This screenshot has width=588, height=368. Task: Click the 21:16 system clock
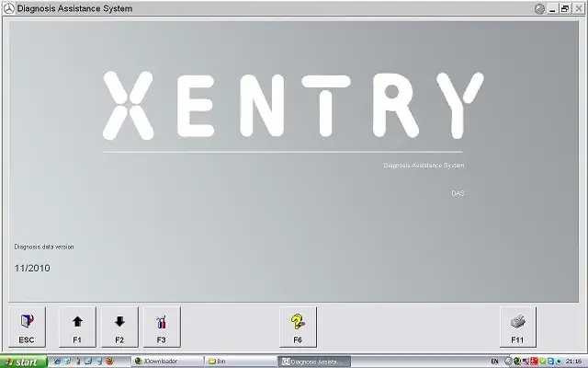(573, 362)
